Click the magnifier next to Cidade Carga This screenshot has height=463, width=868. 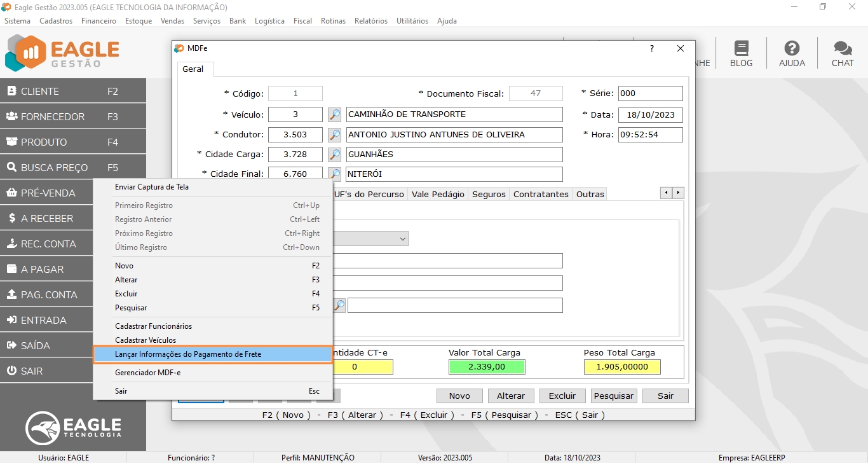(335, 155)
